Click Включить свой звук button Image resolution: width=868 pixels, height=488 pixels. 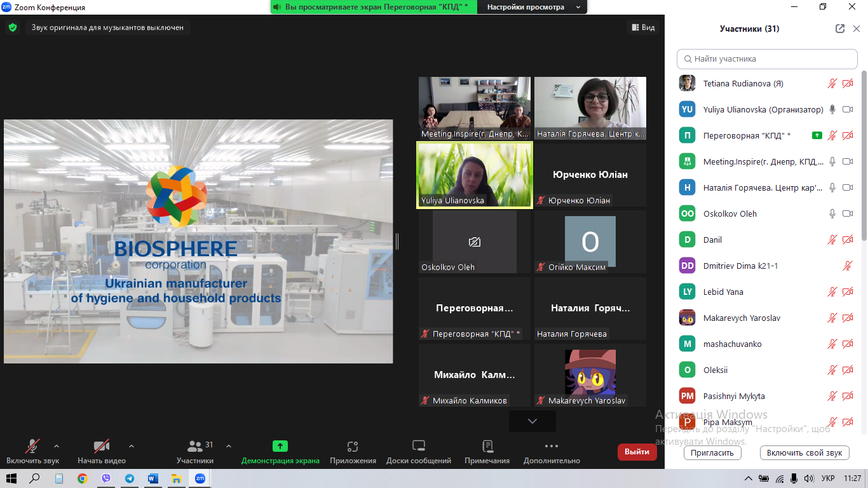pos(804,453)
